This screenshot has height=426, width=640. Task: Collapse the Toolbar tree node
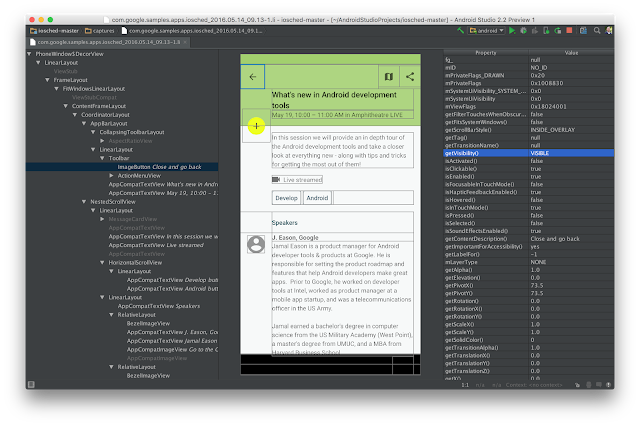point(102,158)
